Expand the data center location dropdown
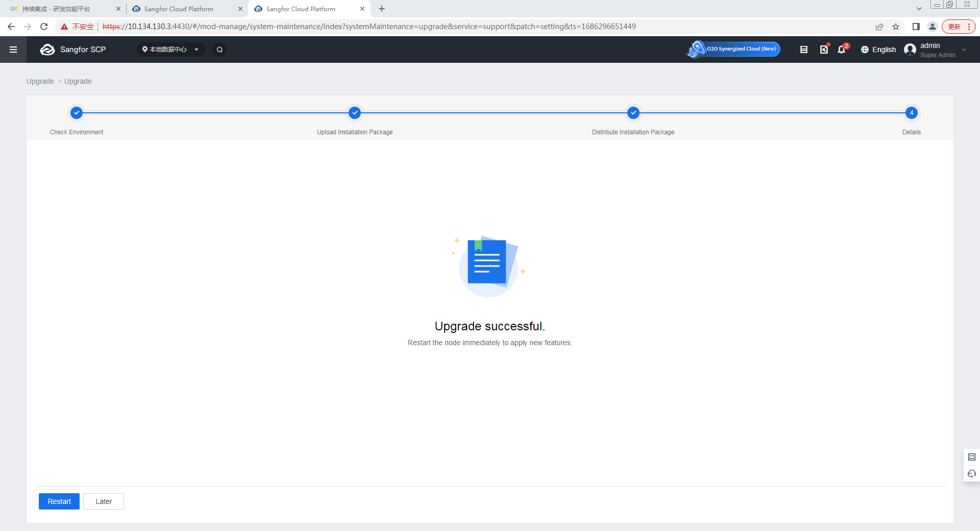Screen dimensions: 980x531 pyautogui.click(x=171, y=50)
